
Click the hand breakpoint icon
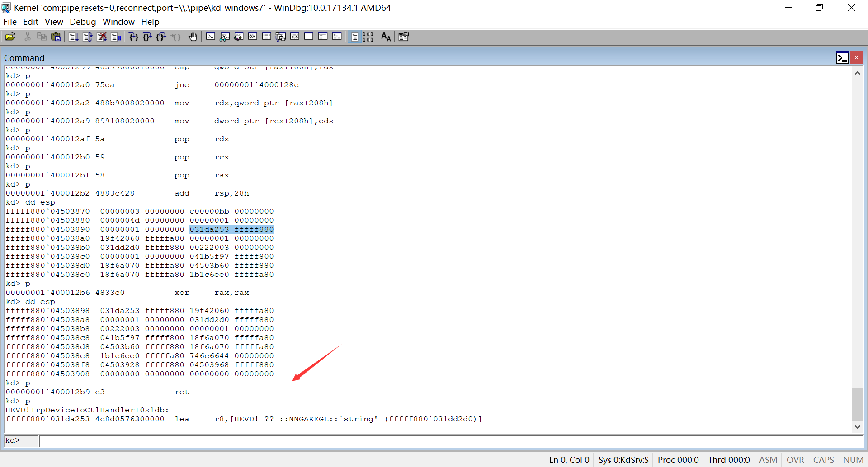coord(193,37)
